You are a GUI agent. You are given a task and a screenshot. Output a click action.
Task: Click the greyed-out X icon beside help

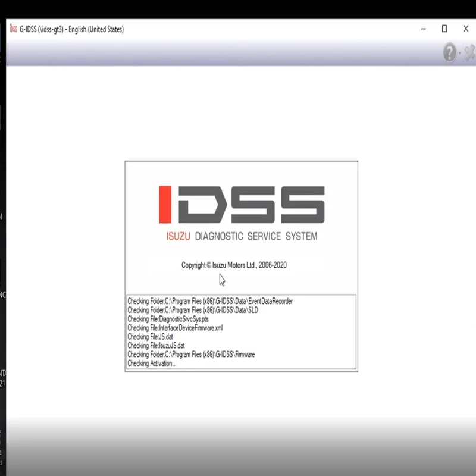coord(470,52)
